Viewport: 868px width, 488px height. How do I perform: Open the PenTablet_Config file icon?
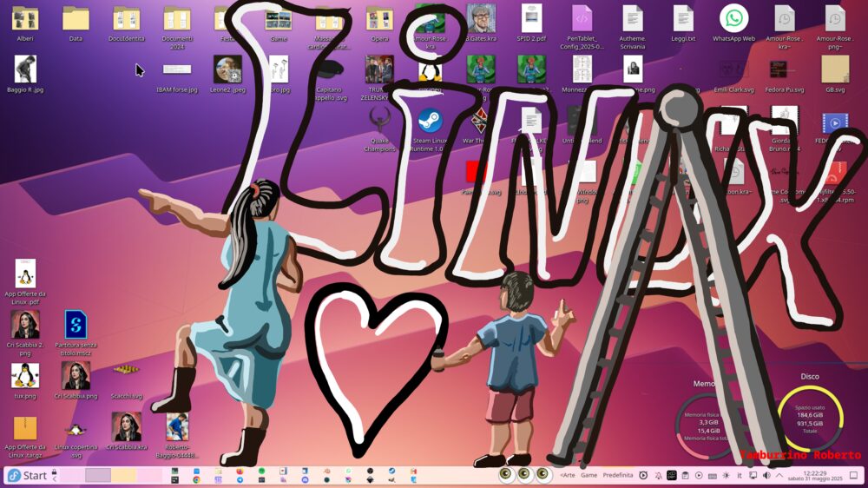582,27
